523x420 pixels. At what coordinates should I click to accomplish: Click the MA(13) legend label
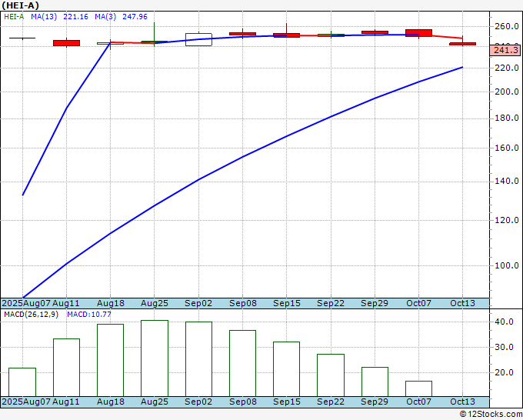coord(44,17)
